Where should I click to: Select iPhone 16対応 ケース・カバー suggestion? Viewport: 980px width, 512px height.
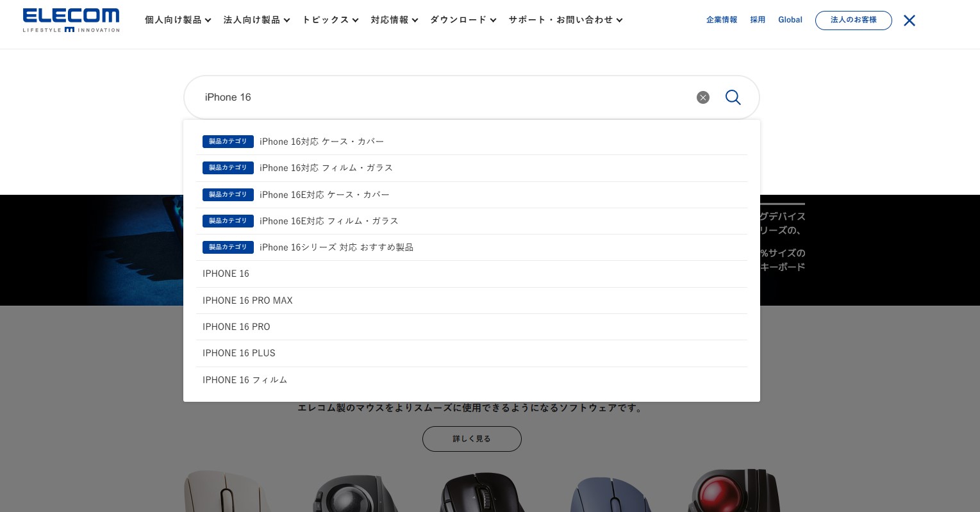(472, 142)
